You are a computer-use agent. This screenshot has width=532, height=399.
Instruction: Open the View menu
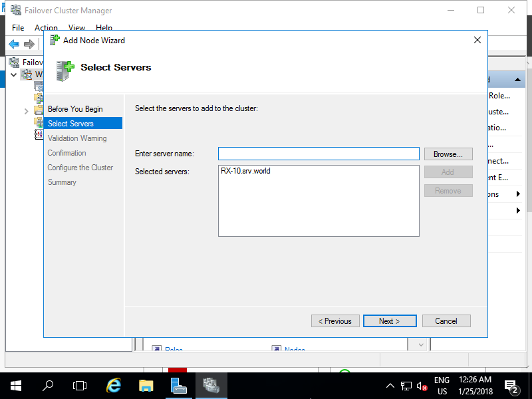tap(76, 28)
